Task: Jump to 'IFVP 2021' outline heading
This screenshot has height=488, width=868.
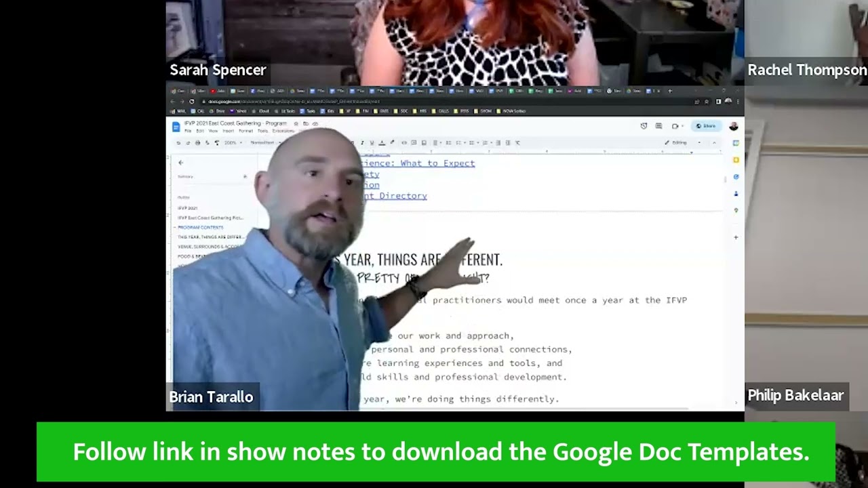Action: [187, 208]
